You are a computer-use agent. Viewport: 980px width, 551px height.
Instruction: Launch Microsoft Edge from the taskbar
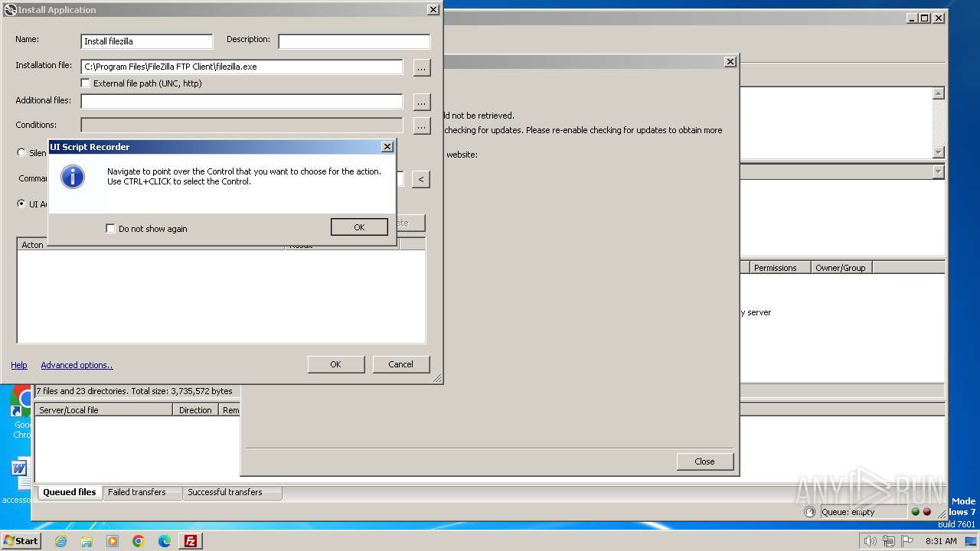coord(165,541)
